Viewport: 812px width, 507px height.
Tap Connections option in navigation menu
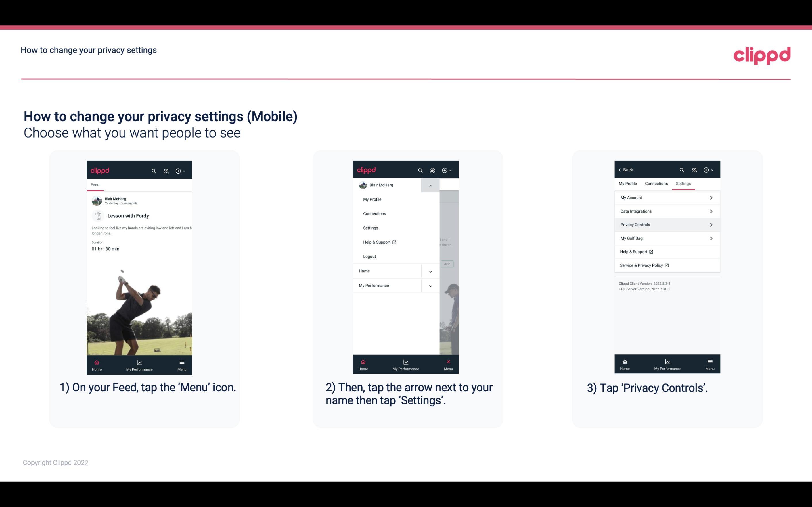tap(374, 213)
